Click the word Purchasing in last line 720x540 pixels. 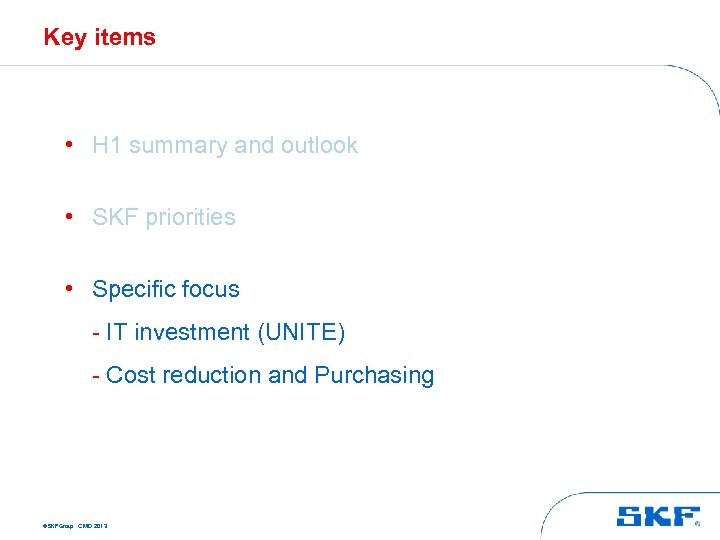pyautogui.click(x=374, y=375)
